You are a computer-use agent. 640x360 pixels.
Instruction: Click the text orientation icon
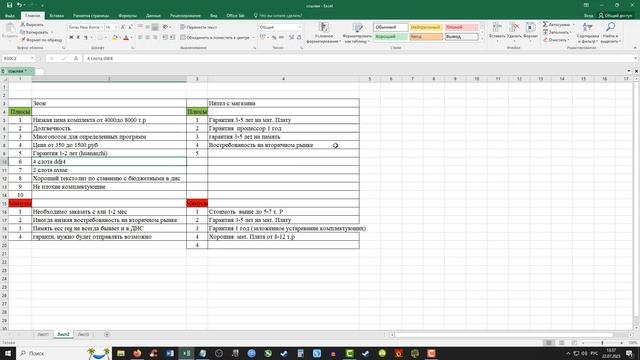click(x=166, y=27)
